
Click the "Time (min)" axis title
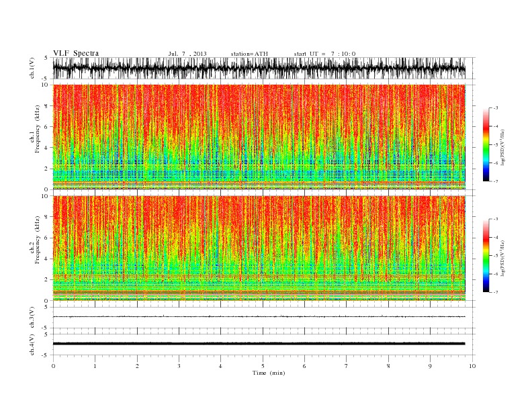click(269, 373)
